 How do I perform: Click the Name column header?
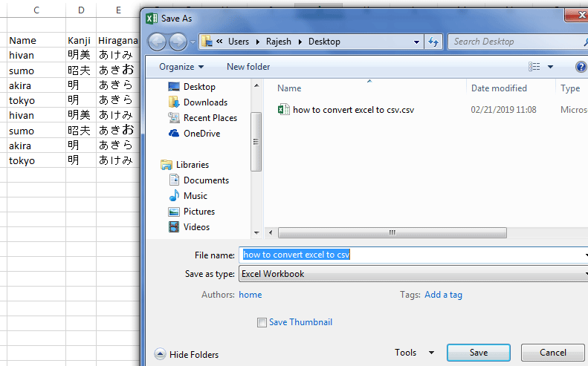(x=290, y=88)
